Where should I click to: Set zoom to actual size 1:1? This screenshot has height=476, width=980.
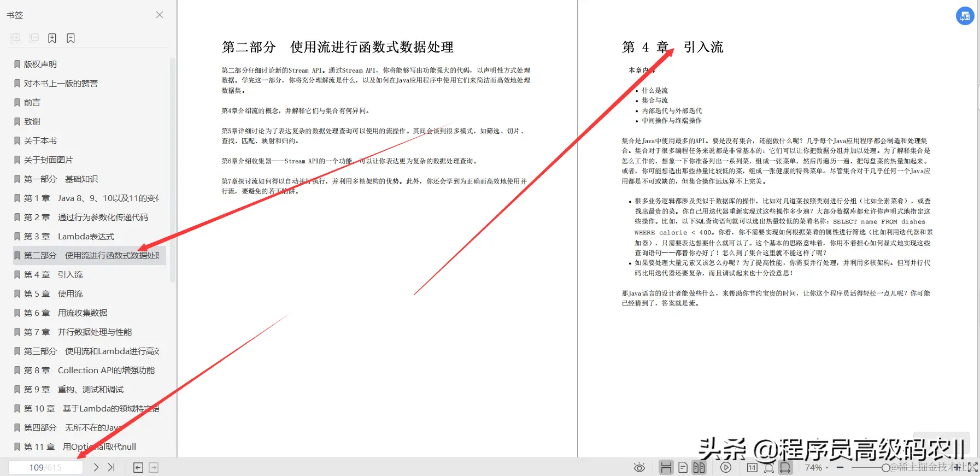(x=752, y=467)
